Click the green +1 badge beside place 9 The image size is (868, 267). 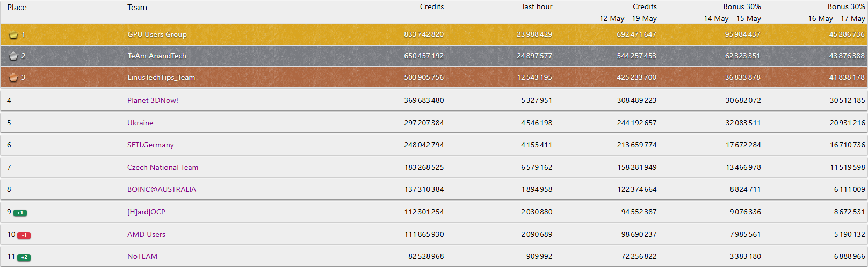20,213
